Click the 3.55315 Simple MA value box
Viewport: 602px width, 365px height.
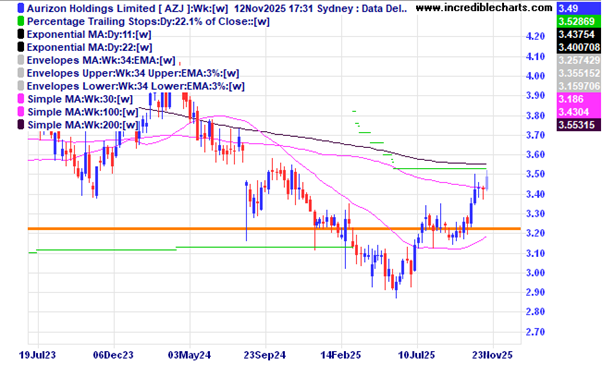(579, 125)
